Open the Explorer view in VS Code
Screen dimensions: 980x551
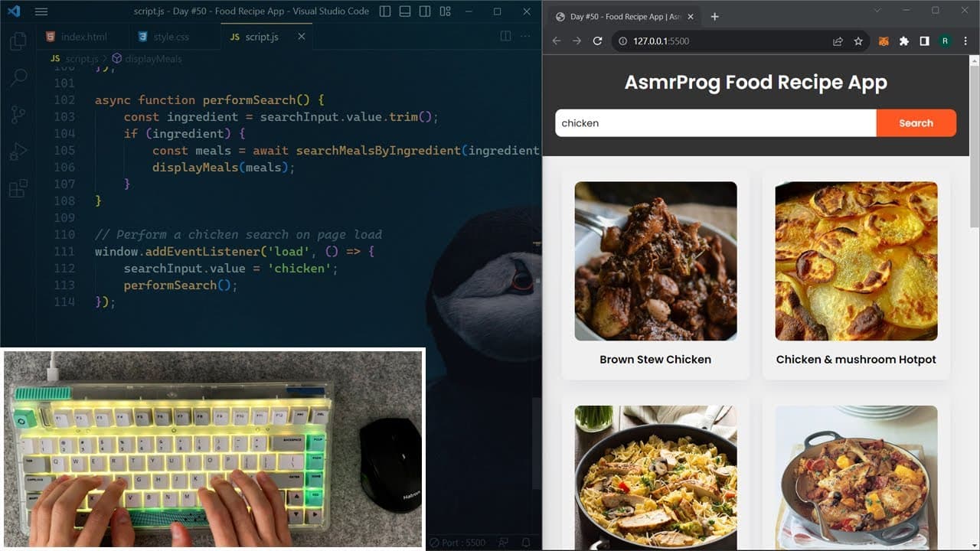(18, 41)
